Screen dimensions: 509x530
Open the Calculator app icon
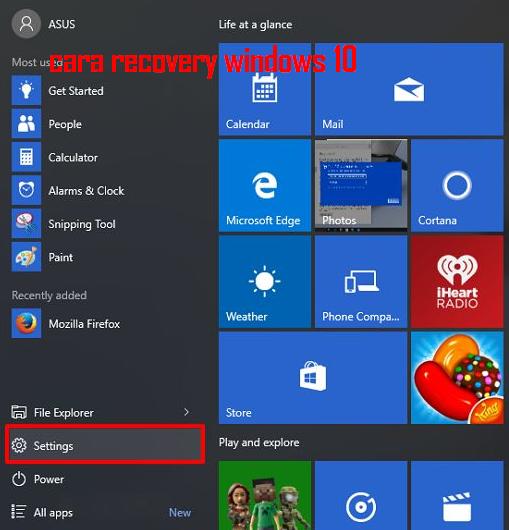[26, 157]
